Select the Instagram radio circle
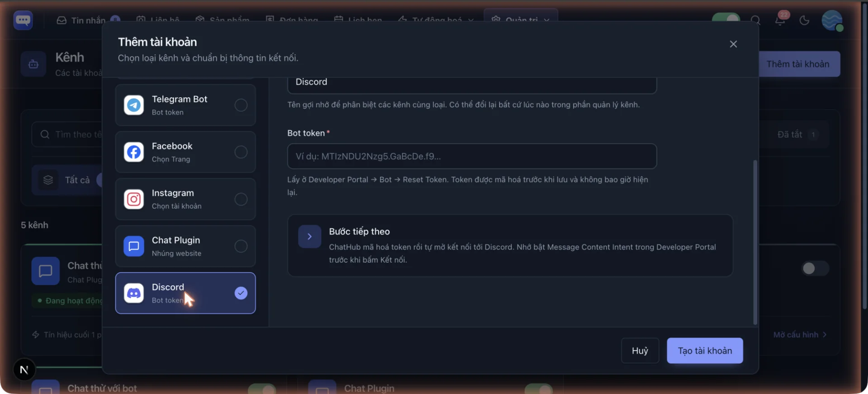The image size is (868, 394). (x=241, y=199)
